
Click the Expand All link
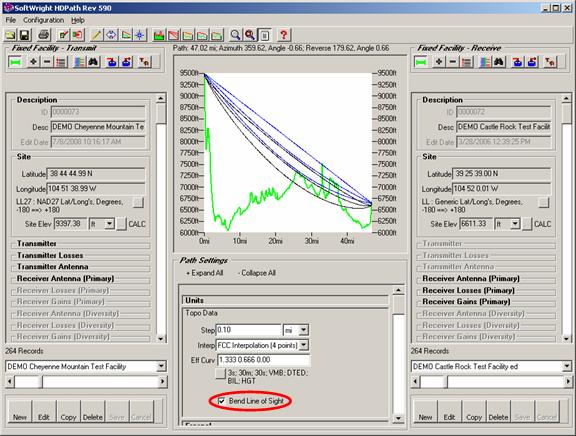point(205,273)
